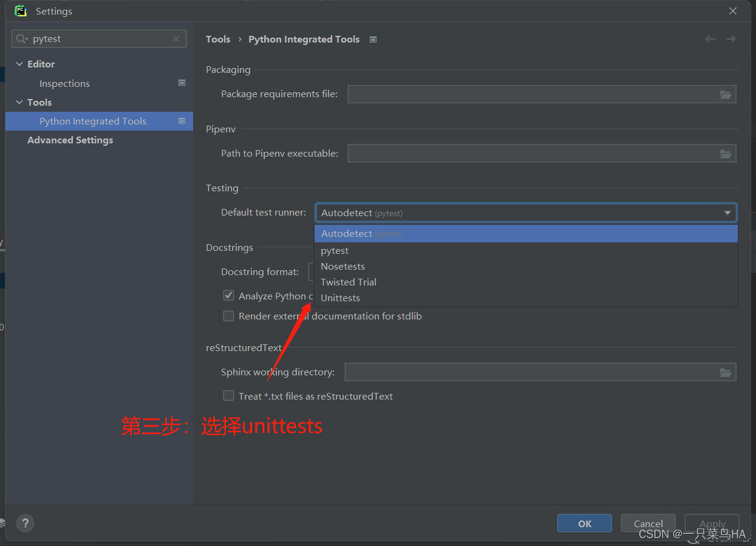Enable Treat *.txt files as reStructuredText
Viewport: 756px width, 546px height.
[228, 395]
